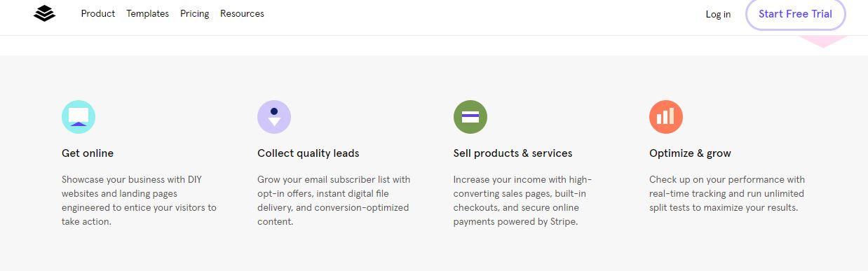Click the real-time tracking description text
This screenshot has width=868, height=271.
tap(727, 193)
